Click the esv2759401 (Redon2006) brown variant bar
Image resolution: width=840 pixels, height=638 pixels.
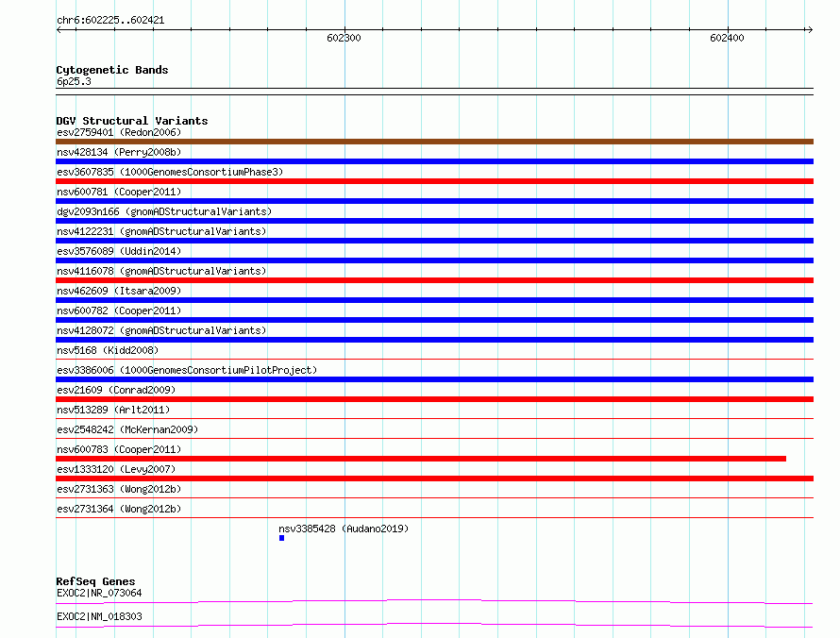[434, 142]
